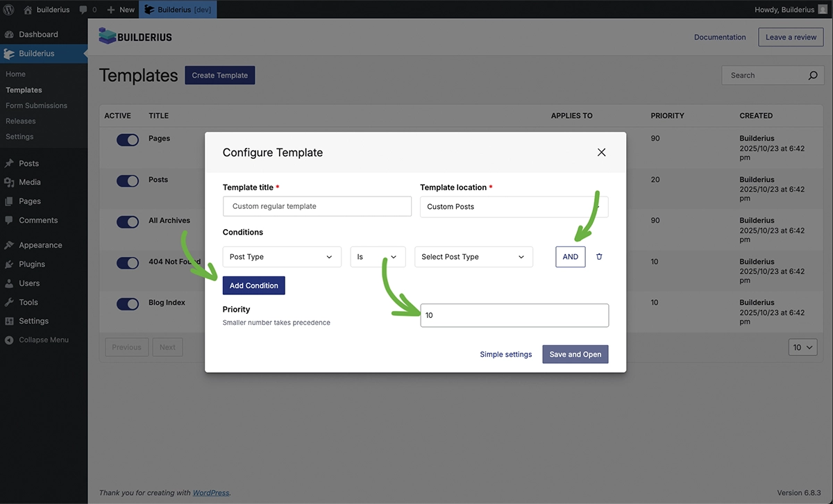Select Form Submissions in the Builderius menu

coord(36,105)
